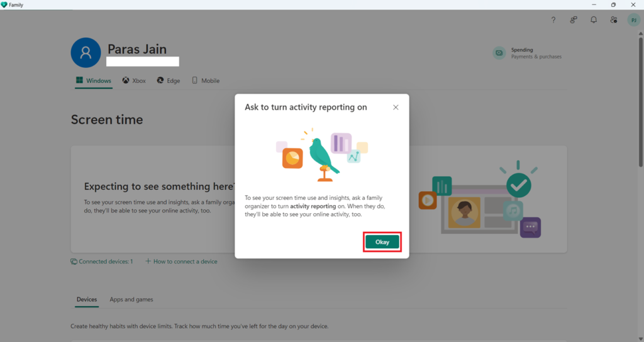
Task: Open How to connect a device
Action: 181,262
